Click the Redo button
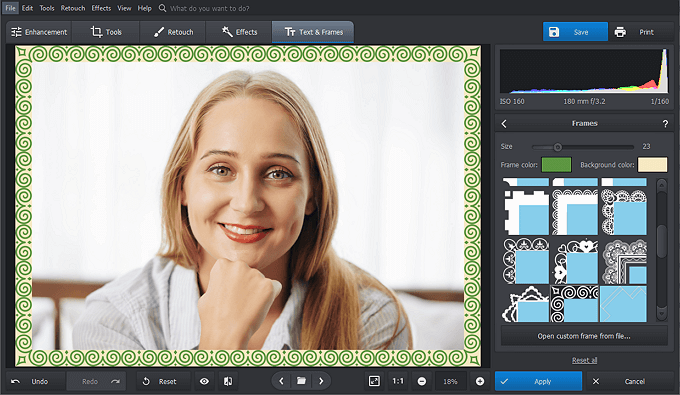Screen dimensions: 680x395 pos(96,382)
